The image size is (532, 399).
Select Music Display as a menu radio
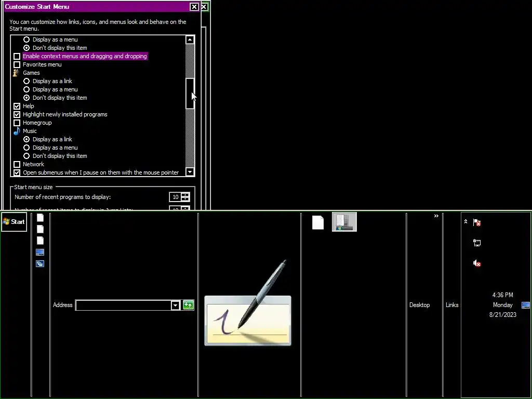point(26,148)
